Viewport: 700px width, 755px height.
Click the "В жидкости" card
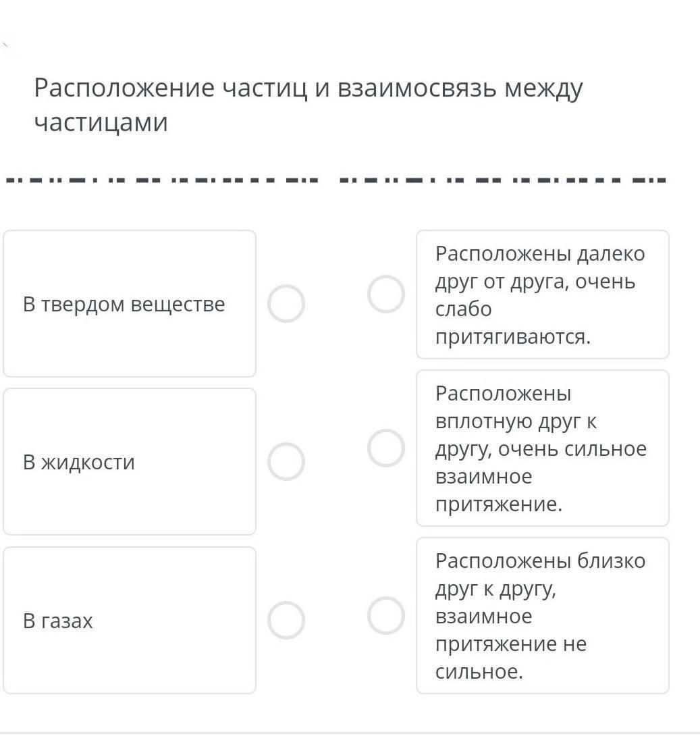coord(130,462)
